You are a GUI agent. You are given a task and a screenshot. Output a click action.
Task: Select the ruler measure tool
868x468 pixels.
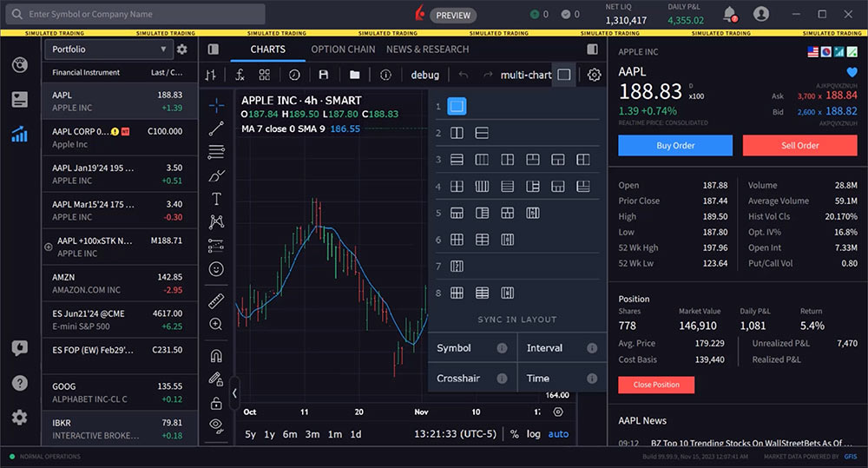(x=216, y=300)
